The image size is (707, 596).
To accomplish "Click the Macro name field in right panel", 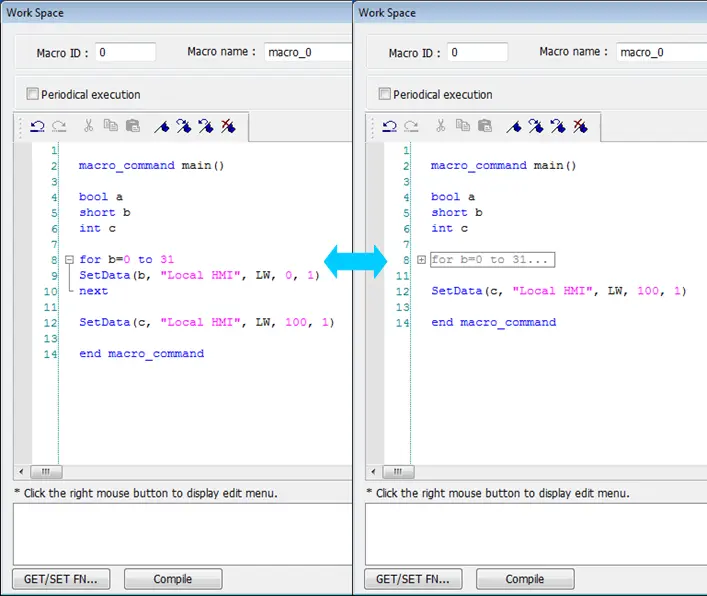I will (661, 52).
